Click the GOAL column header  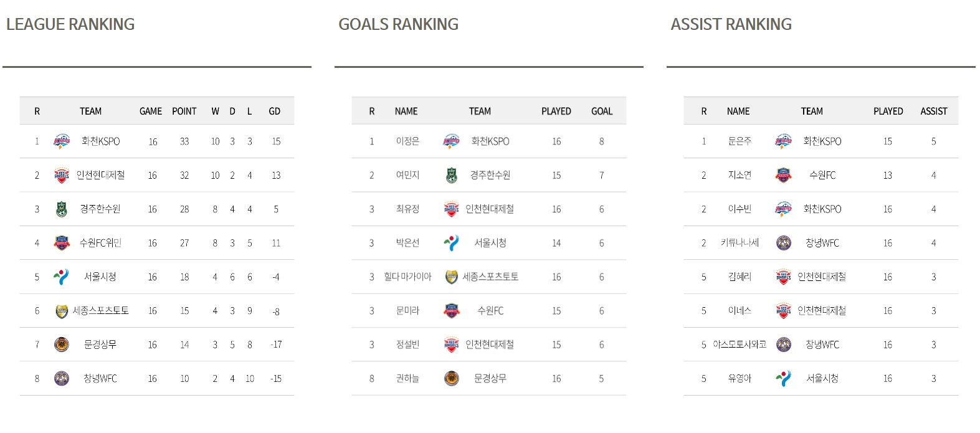point(602,111)
